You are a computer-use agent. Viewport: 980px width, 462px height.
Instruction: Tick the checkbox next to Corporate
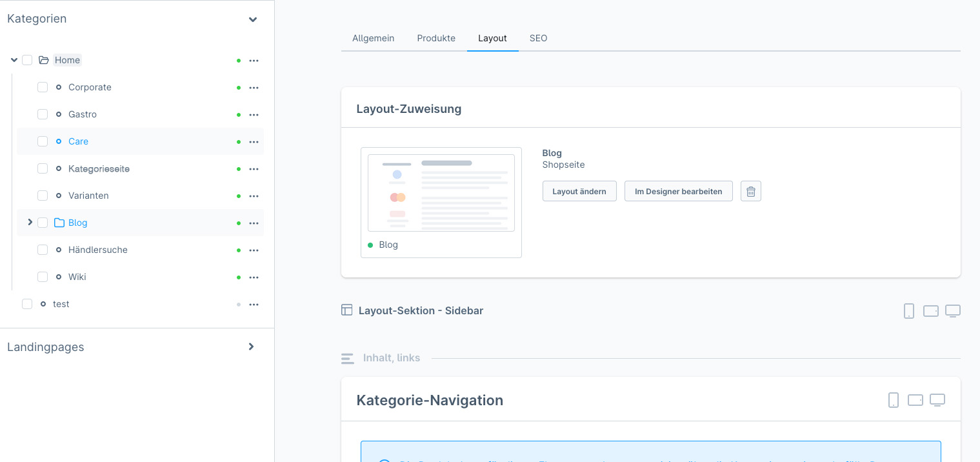point(43,87)
